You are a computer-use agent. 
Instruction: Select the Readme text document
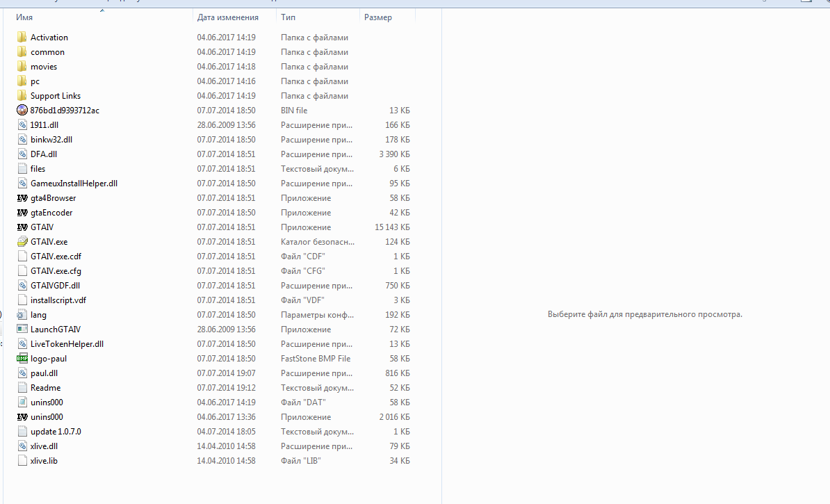click(45, 388)
